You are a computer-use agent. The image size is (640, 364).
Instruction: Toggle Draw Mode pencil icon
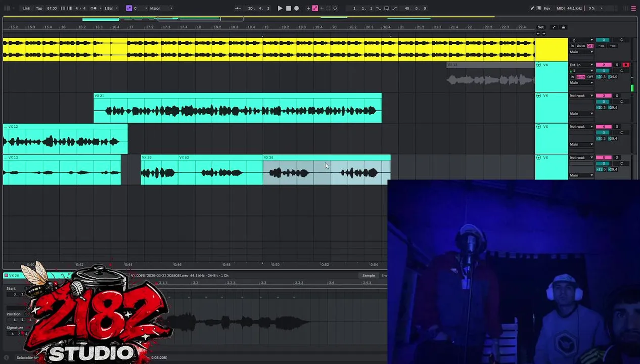[532, 8]
